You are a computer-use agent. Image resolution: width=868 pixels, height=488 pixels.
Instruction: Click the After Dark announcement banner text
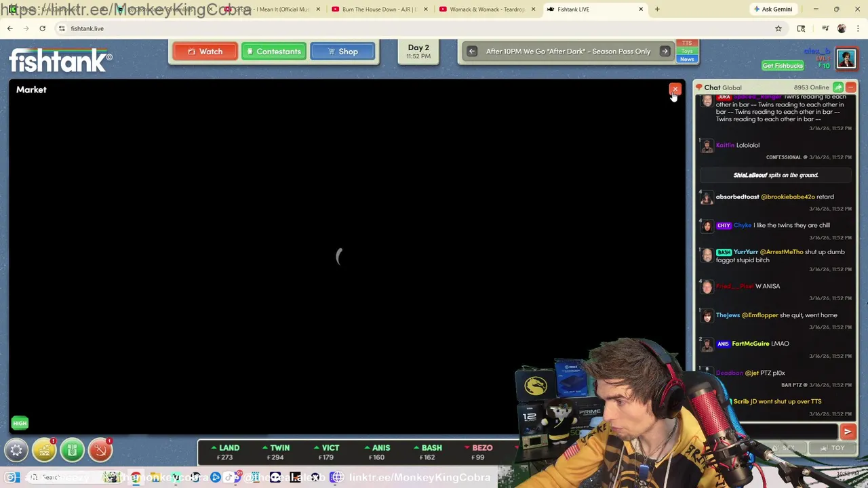568,52
